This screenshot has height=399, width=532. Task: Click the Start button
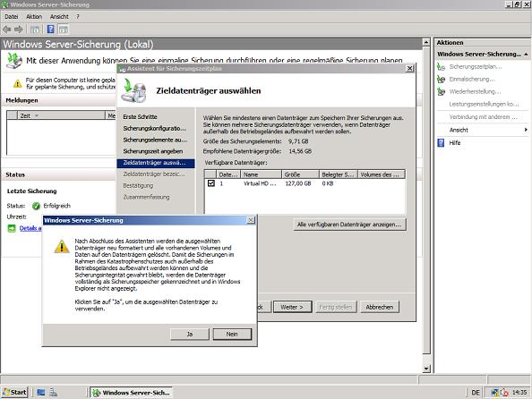(14, 393)
